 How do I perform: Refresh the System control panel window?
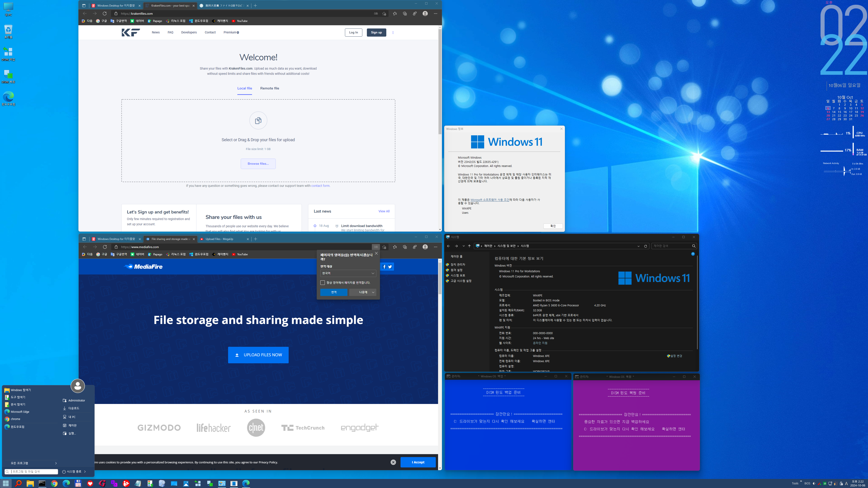coord(645,246)
